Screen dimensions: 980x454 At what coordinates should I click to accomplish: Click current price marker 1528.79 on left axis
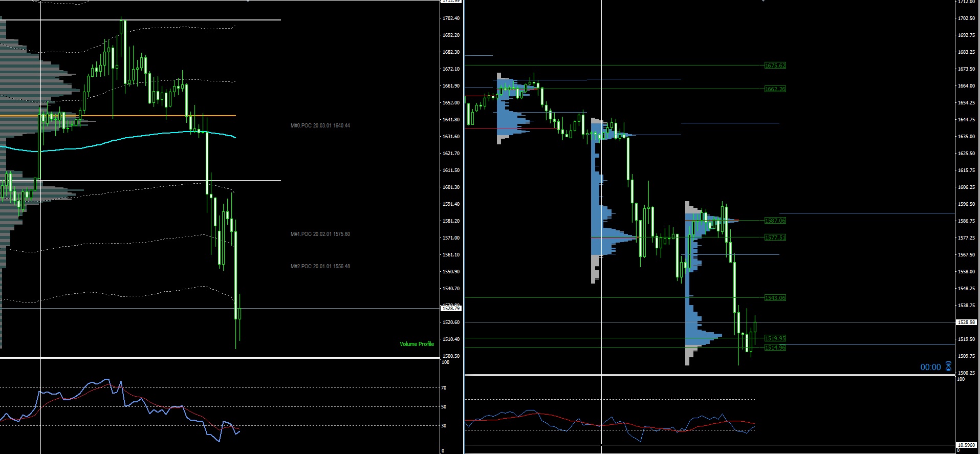(451, 309)
